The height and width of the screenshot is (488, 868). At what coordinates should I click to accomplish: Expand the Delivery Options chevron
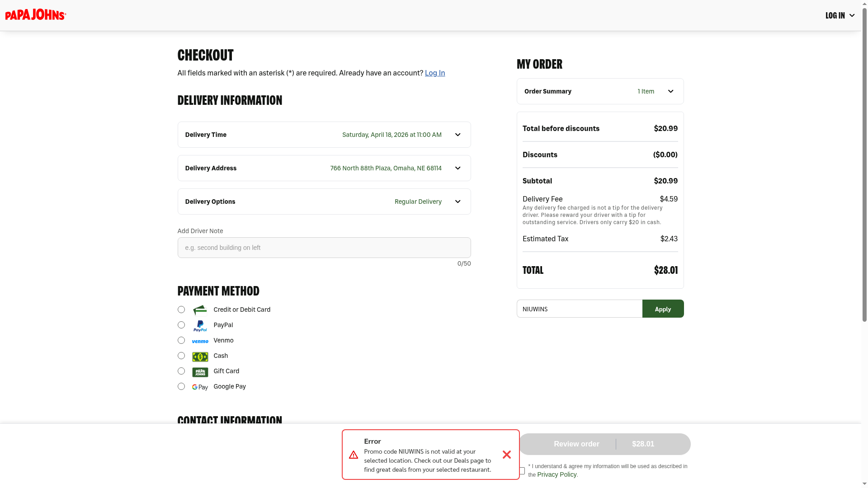[458, 202]
